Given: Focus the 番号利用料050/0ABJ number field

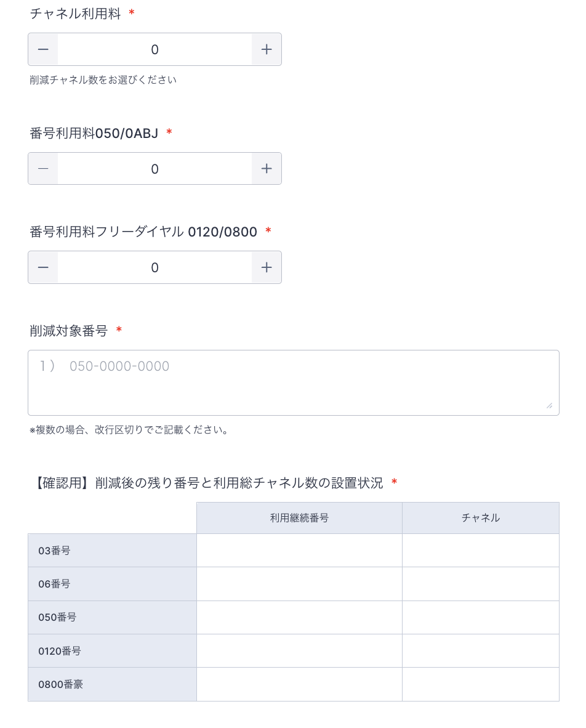Looking at the screenshot, I should 155,169.
